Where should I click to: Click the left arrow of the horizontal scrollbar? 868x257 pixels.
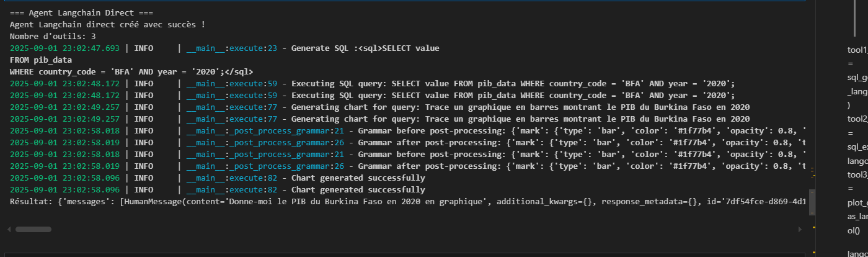tap(9, 229)
